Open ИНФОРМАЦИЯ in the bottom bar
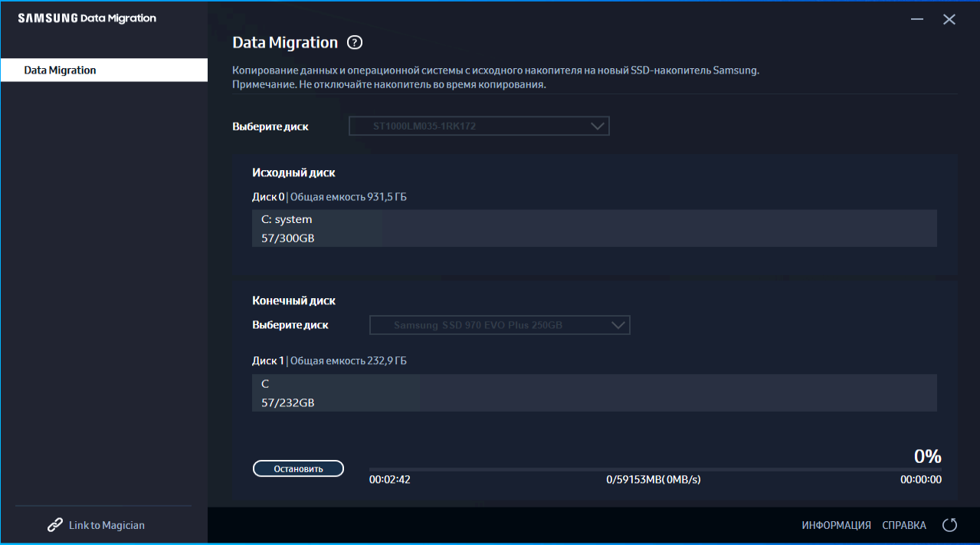 836,525
